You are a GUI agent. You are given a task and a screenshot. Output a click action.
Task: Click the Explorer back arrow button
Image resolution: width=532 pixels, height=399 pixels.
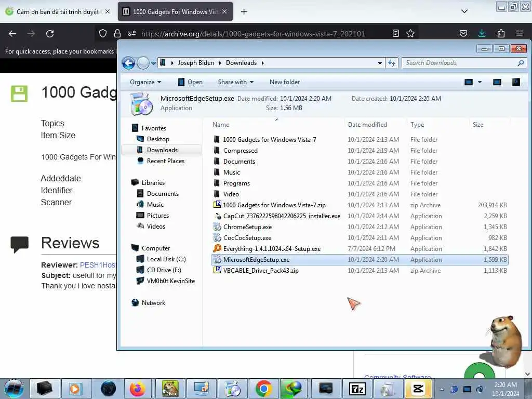pos(129,63)
